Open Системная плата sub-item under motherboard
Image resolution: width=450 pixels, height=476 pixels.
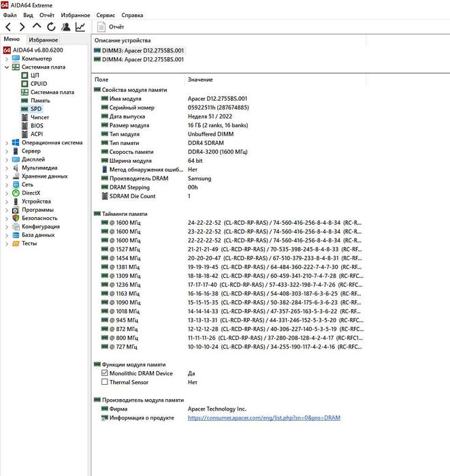coord(52,92)
